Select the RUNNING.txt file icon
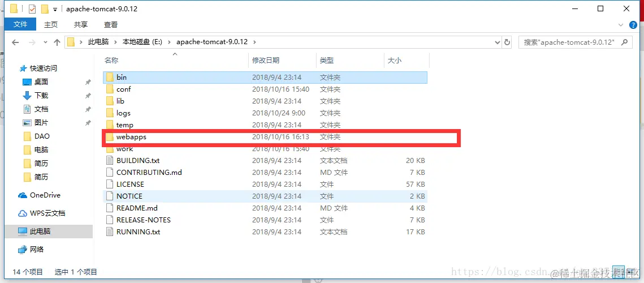The width and height of the screenshot is (644, 283). click(109, 232)
